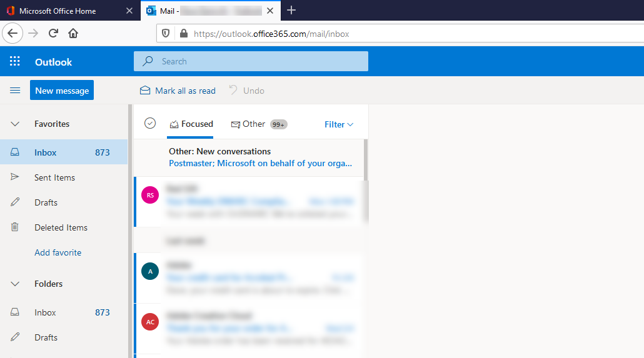Open Inbox under Folders

pyautogui.click(x=64, y=312)
